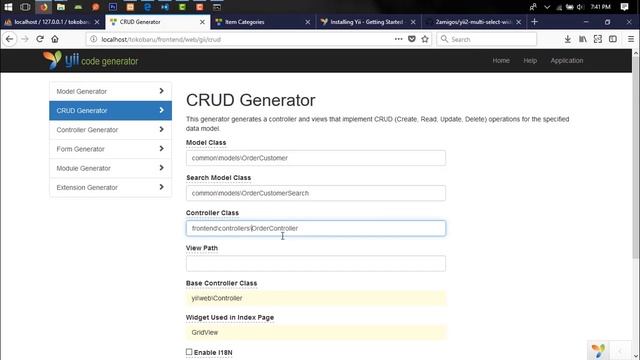
Task: Expand Model Generator chevron
Action: click(162, 91)
